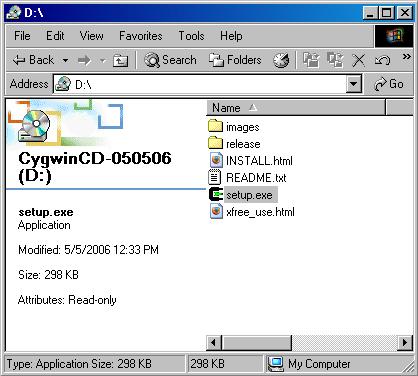The height and width of the screenshot is (376, 418).
Task: Expand hidden toolbar buttons chevron
Action: (406, 57)
